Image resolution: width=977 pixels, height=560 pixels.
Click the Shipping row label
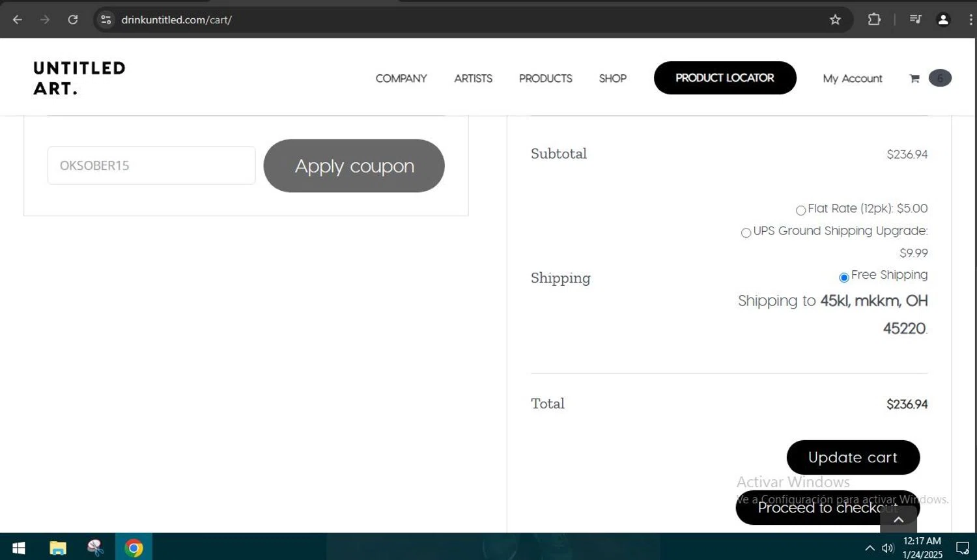tap(561, 278)
